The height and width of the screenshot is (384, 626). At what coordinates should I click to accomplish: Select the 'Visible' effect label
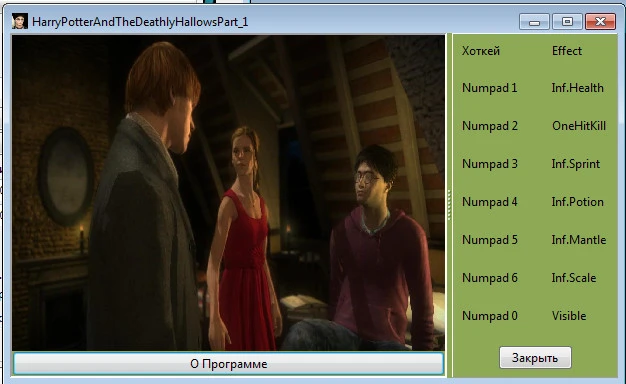(569, 316)
